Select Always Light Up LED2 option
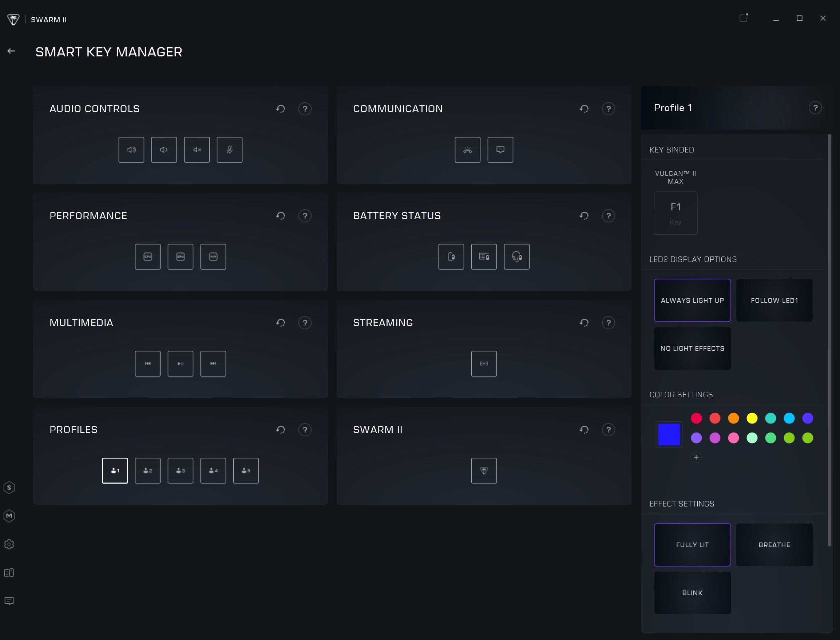 [x=692, y=300]
